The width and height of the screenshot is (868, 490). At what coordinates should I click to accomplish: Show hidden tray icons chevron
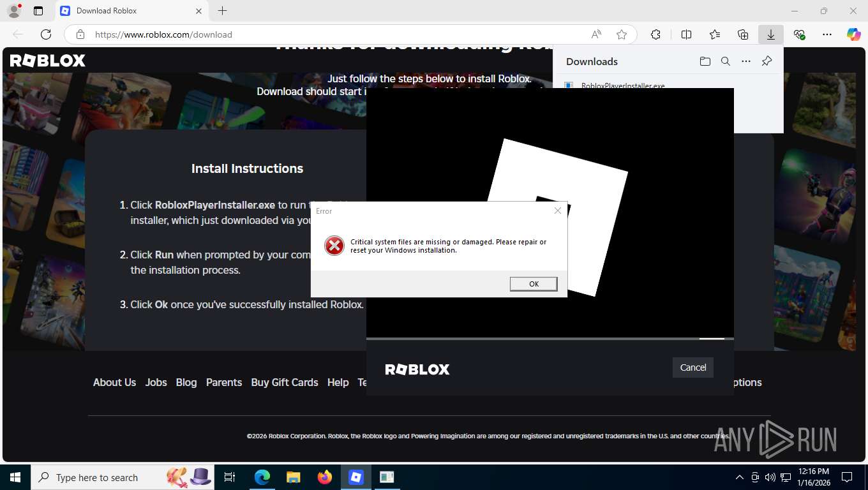[x=740, y=477]
